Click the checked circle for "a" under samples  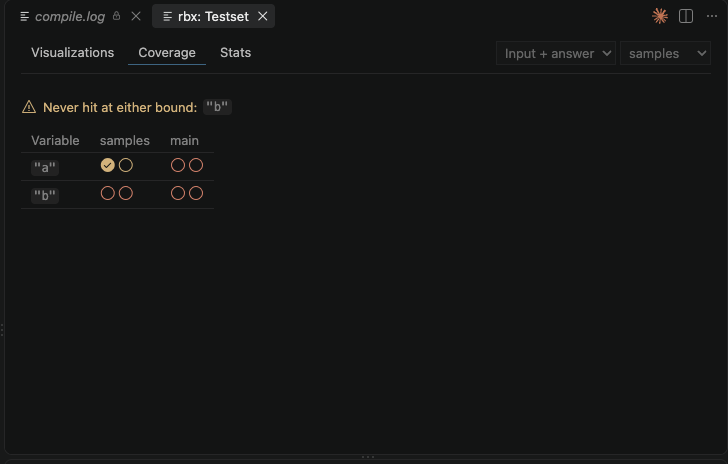click(107, 165)
